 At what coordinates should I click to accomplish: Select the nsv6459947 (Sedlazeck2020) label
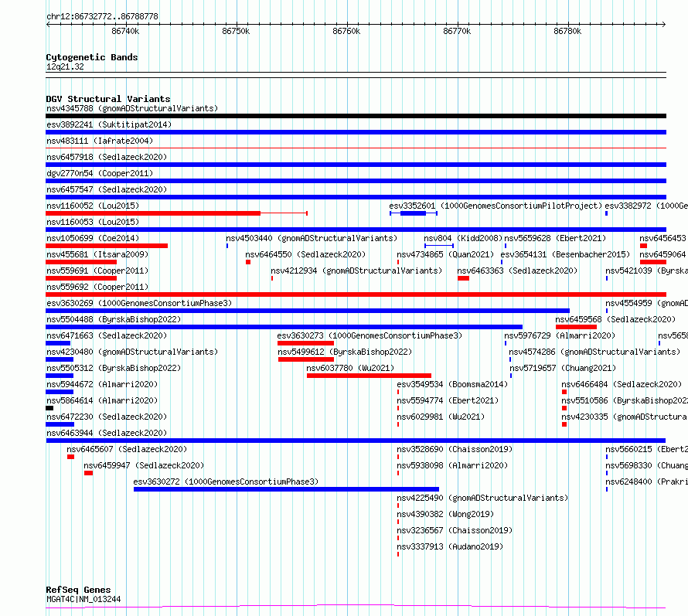(x=144, y=465)
